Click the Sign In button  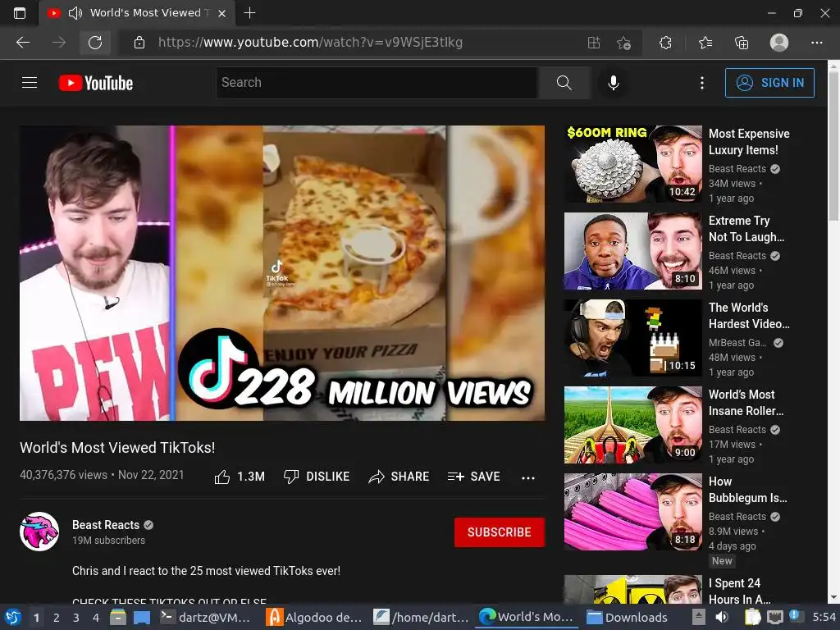pos(769,83)
